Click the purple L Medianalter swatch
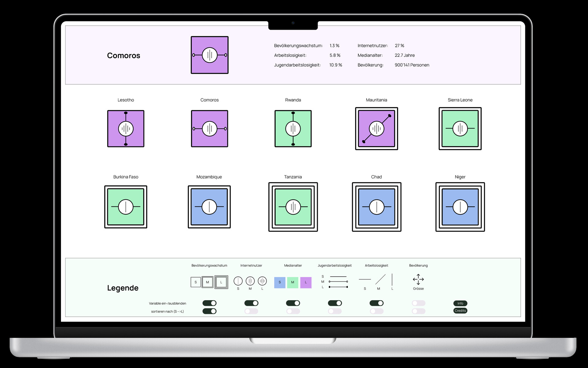Image resolution: width=588 pixels, height=368 pixels. tap(306, 282)
